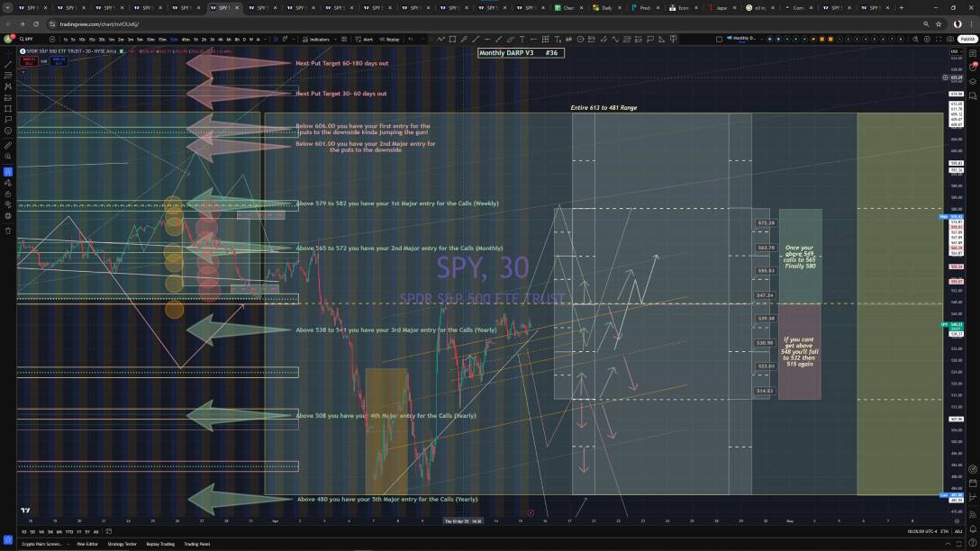Select the flag marker tool in favorites toolbar

pos(650,39)
